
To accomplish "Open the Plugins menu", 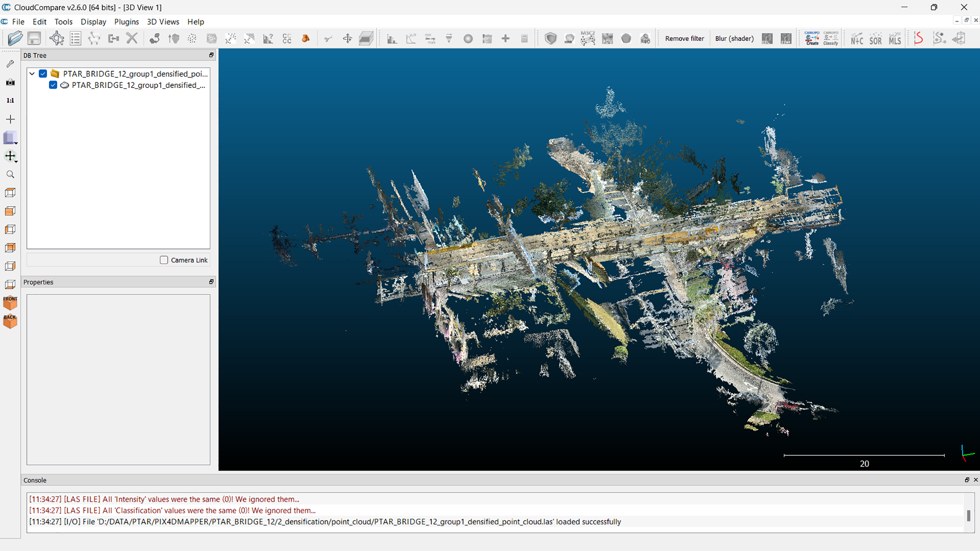I will [x=126, y=22].
